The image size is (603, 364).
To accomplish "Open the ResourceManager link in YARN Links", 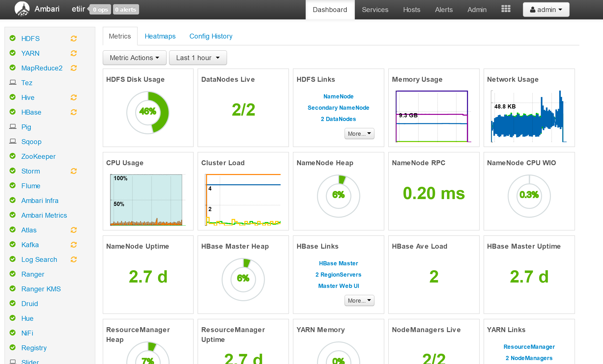I will [x=529, y=347].
